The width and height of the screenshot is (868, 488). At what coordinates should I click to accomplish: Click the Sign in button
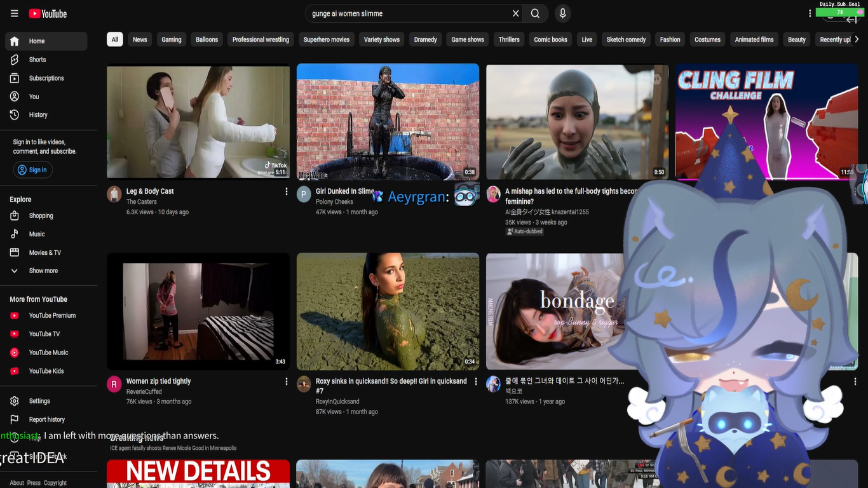32,170
